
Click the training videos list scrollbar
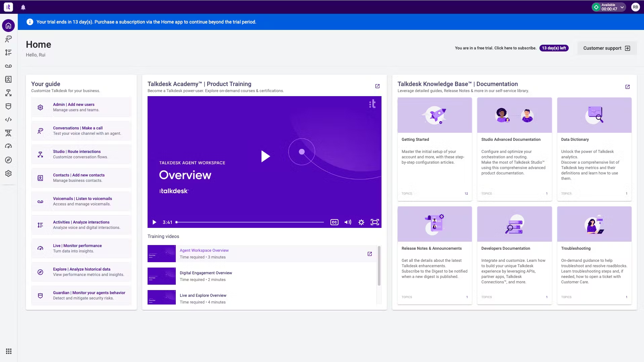point(379,266)
